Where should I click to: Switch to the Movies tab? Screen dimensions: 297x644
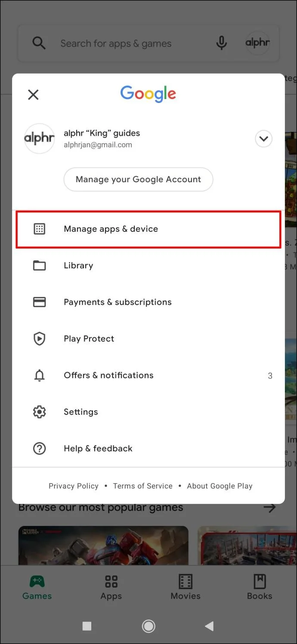(186, 587)
